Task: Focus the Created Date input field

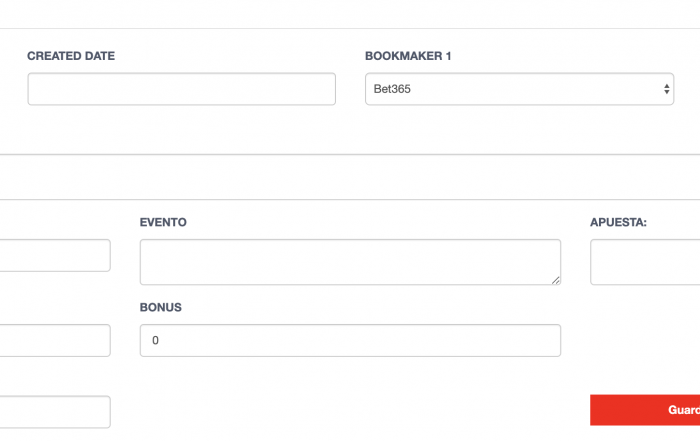Action: point(181,89)
